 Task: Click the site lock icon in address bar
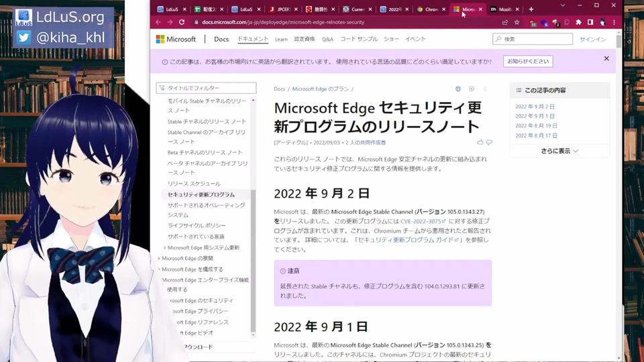tap(197, 22)
